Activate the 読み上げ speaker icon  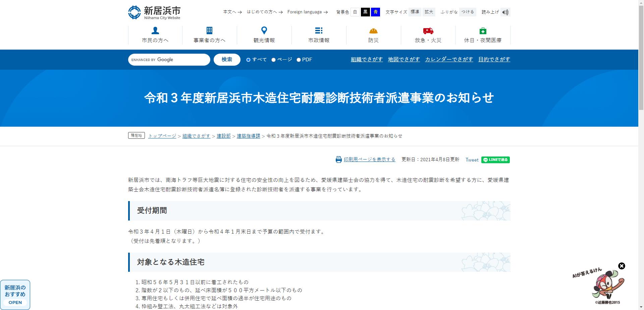[x=505, y=12]
